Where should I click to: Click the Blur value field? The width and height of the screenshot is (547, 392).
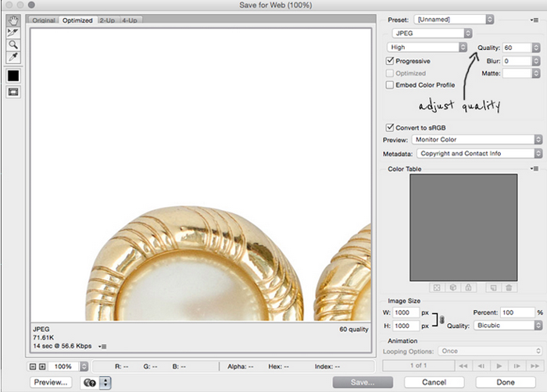[517, 61]
